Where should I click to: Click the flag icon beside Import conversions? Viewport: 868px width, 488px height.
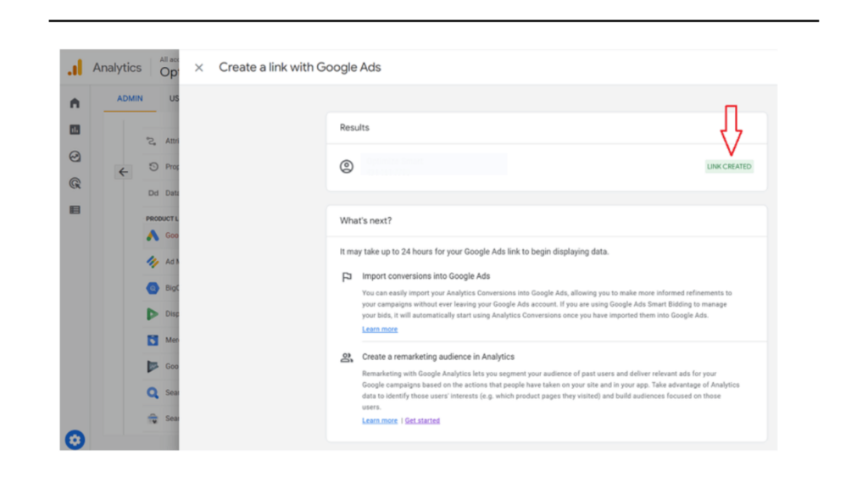pyautogui.click(x=347, y=277)
